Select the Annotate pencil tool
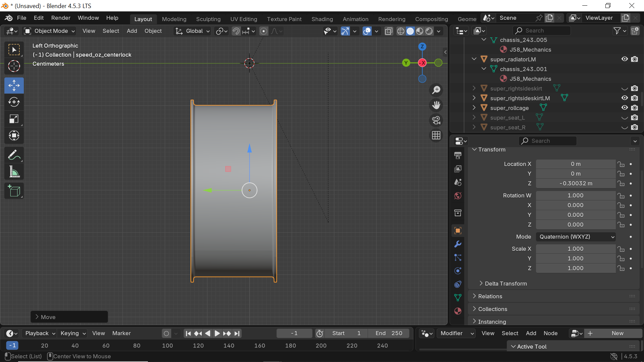 click(14, 155)
